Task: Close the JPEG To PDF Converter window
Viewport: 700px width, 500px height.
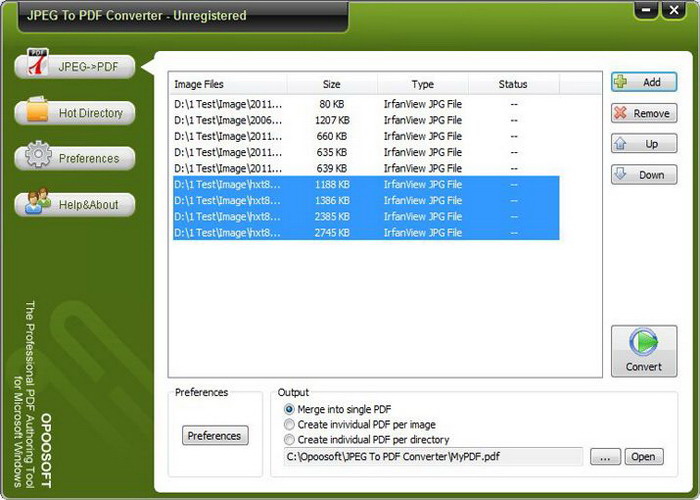Action: 674,10
